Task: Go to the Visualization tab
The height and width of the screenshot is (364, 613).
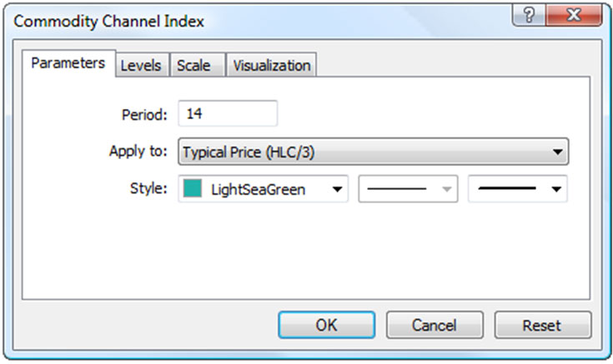Action: tap(272, 65)
